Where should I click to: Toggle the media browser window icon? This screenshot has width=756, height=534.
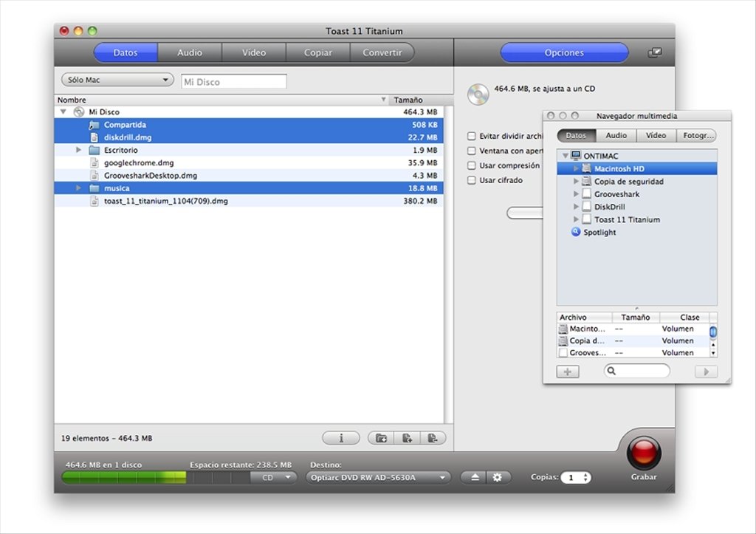tap(654, 52)
